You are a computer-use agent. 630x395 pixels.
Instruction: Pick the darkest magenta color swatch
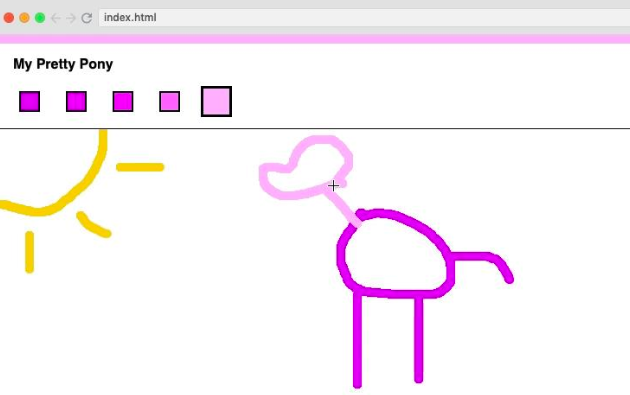pos(30,101)
